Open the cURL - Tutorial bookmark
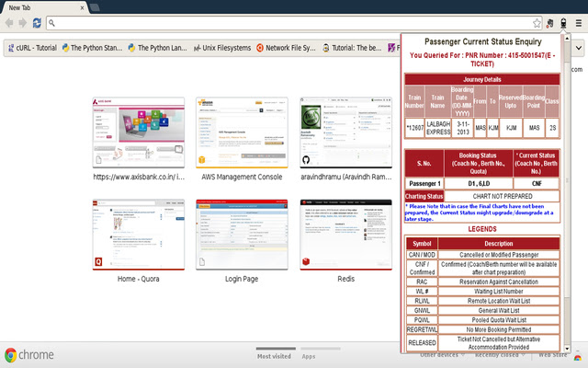 [x=32, y=48]
